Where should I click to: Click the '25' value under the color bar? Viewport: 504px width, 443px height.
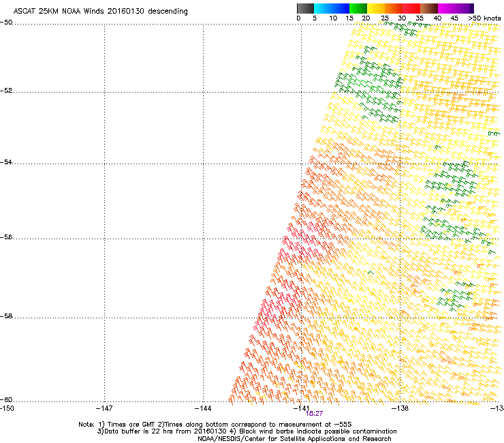385,18
